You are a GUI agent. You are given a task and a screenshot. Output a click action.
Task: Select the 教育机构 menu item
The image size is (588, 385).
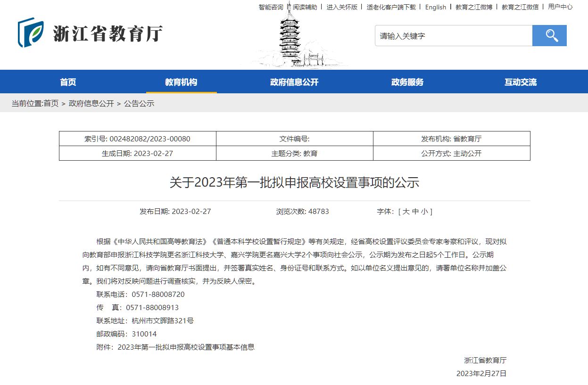pyautogui.click(x=181, y=82)
